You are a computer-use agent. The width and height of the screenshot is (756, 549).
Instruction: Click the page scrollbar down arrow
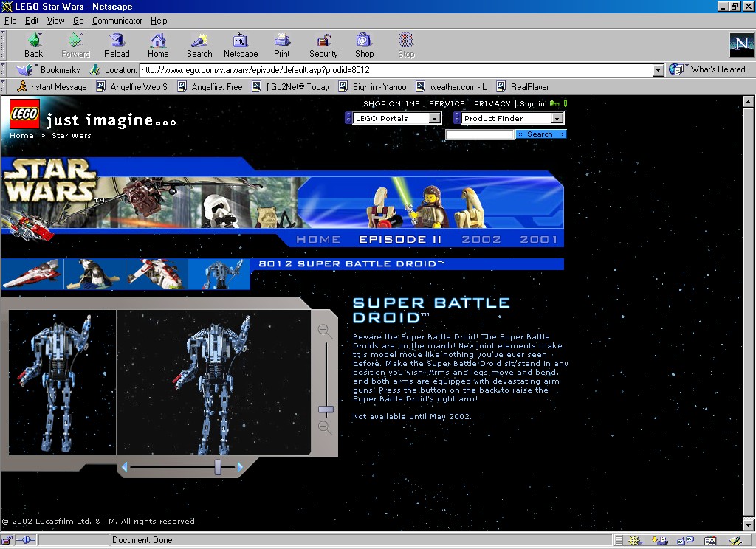pos(749,525)
